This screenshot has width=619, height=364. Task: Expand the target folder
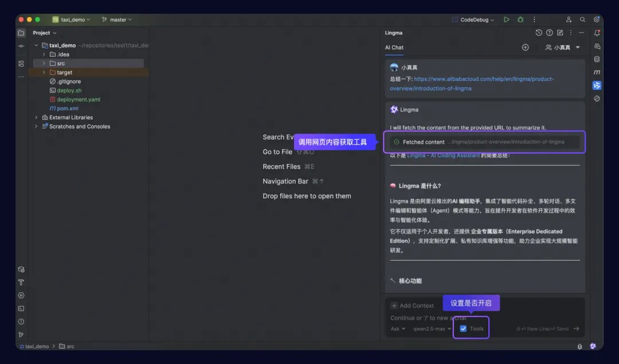pyautogui.click(x=44, y=72)
